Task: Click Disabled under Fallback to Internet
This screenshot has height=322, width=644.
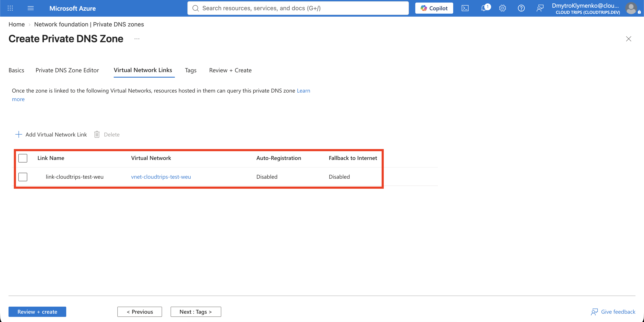Action: coord(339,177)
